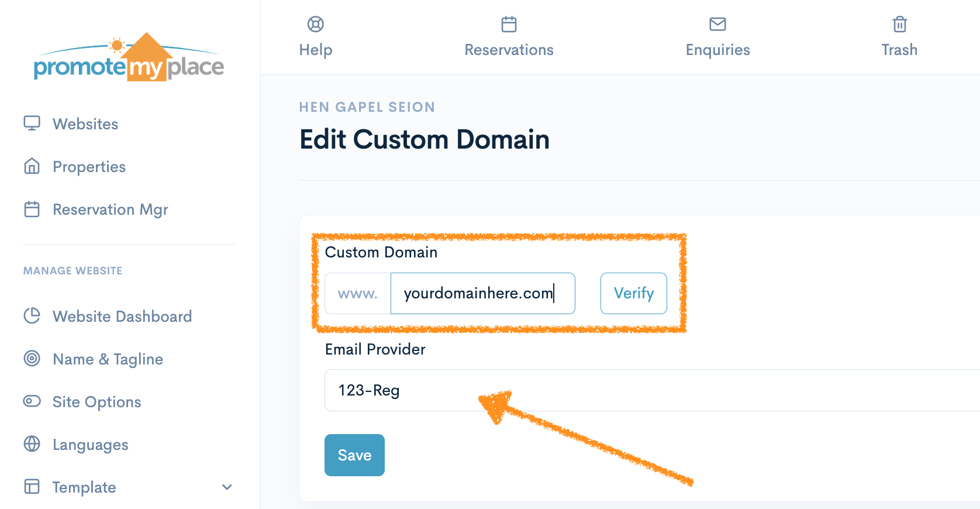This screenshot has width=980, height=509.
Task: Click the Websites monitor icon
Action: [x=32, y=123]
